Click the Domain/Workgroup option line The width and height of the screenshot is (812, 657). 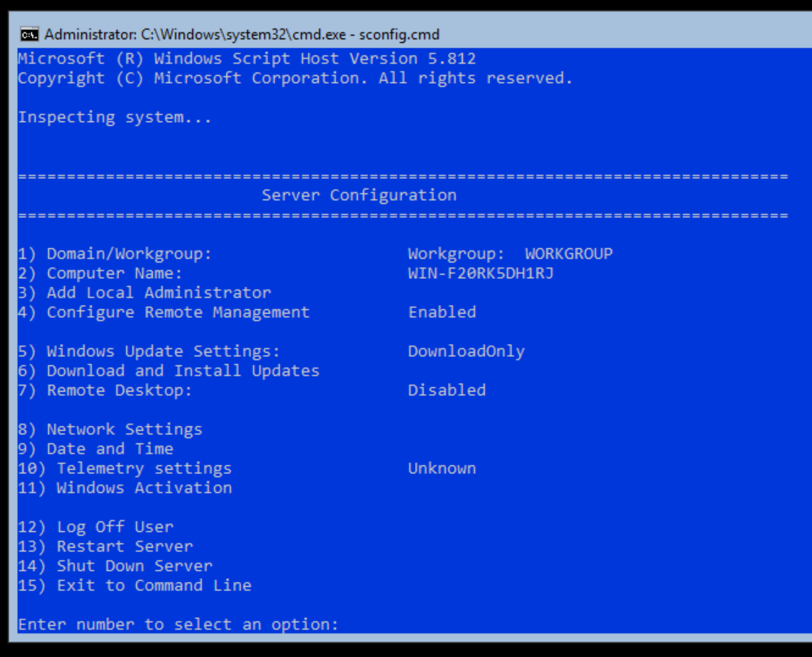coord(115,254)
